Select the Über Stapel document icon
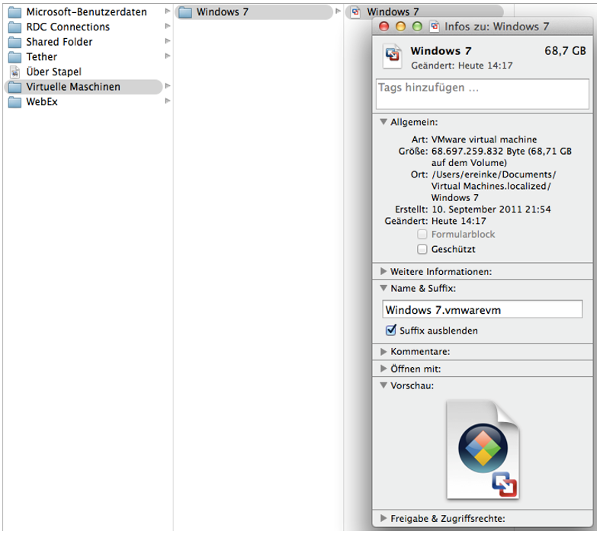The width and height of the screenshot is (600, 534). point(14,72)
